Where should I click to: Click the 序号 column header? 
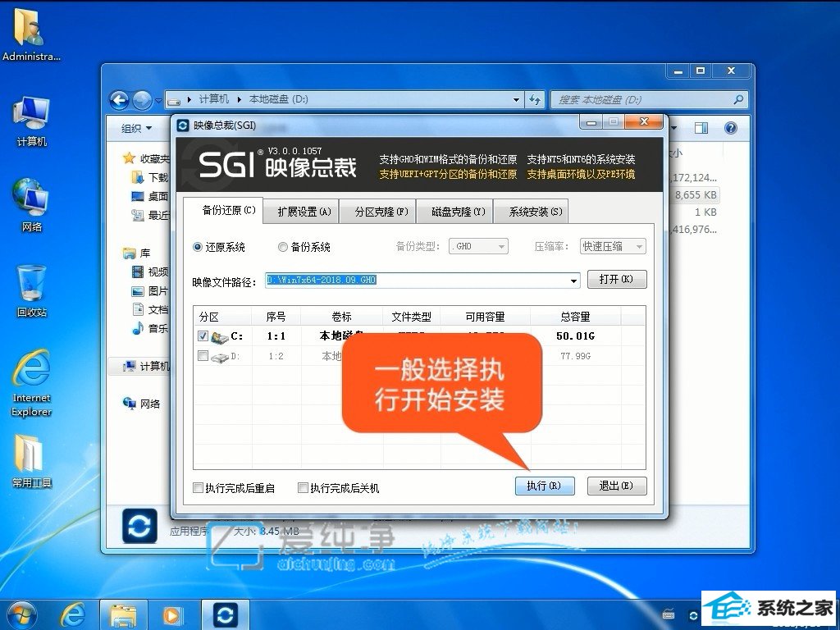click(276, 317)
